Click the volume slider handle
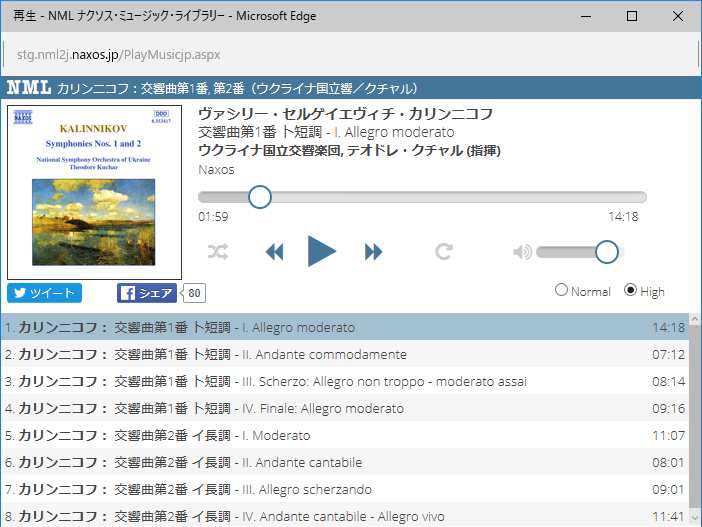The image size is (702, 527). [607, 252]
